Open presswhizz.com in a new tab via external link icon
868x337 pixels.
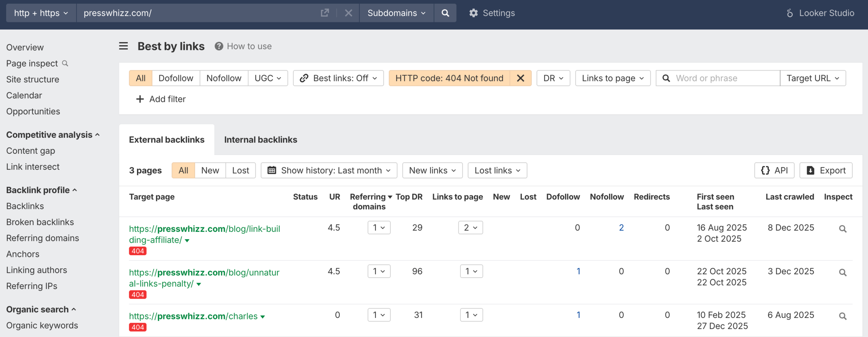(324, 13)
